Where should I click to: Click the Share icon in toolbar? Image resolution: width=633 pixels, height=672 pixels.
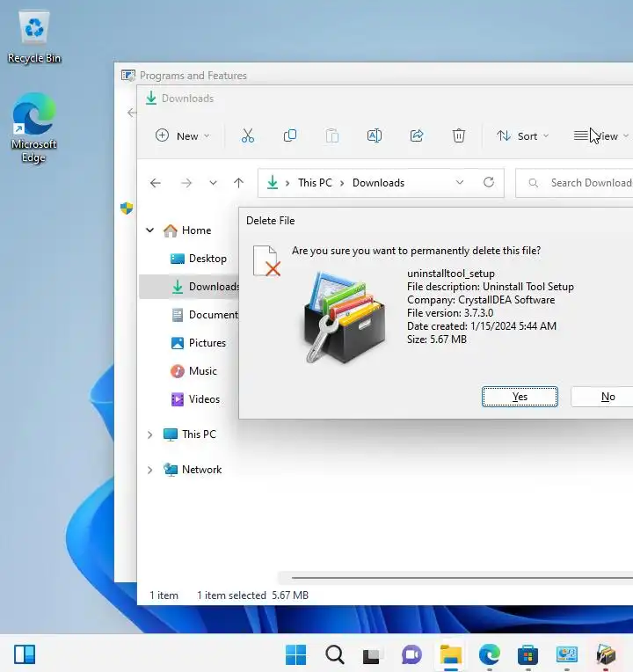tap(417, 135)
